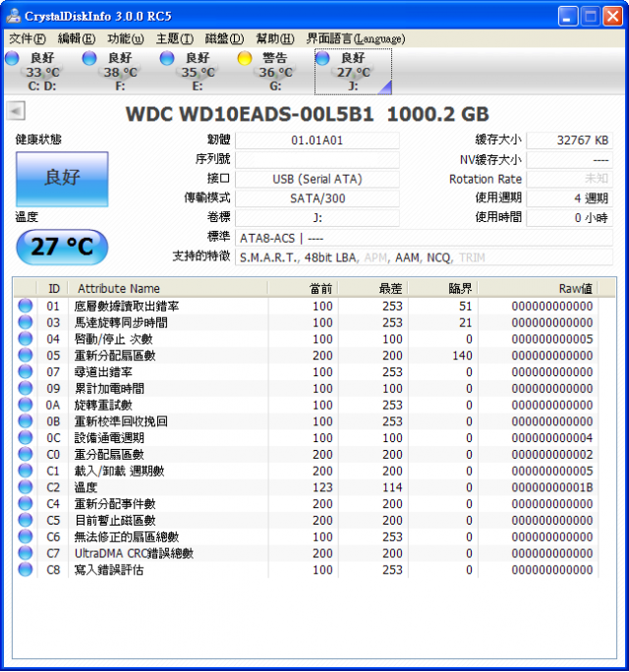
Task: Click status orb for attribute 01
Action: click(x=26, y=306)
